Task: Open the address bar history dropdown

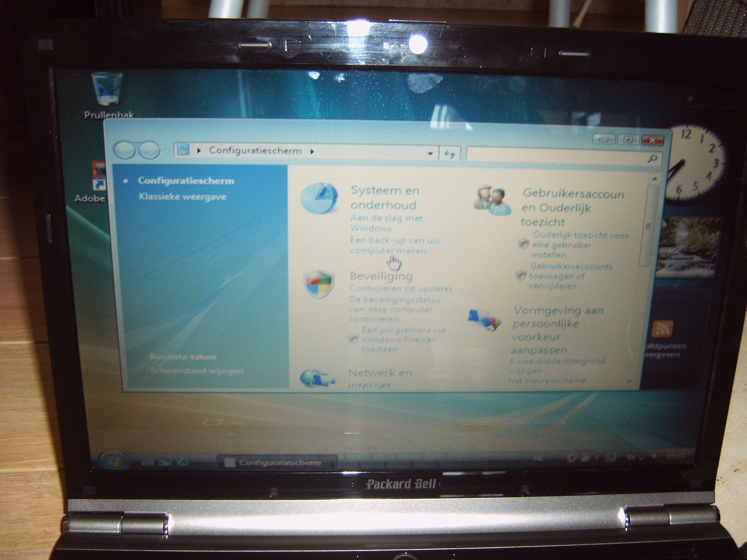Action: pyautogui.click(x=430, y=154)
